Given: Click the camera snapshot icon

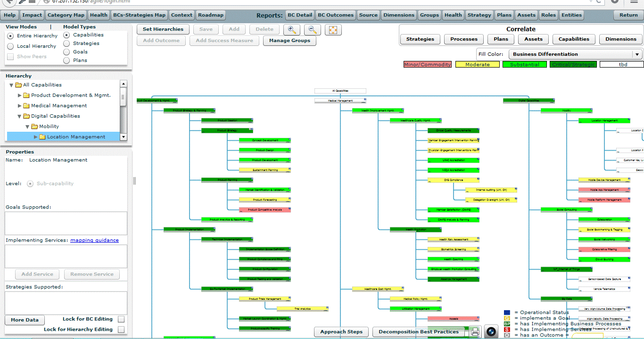Looking at the screenshot, I should point(491,331).
